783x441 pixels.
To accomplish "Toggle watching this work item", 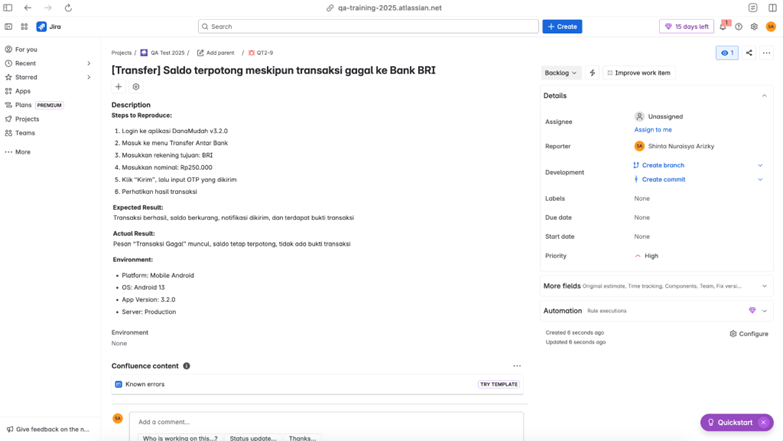I will click(x=727, y=52).
